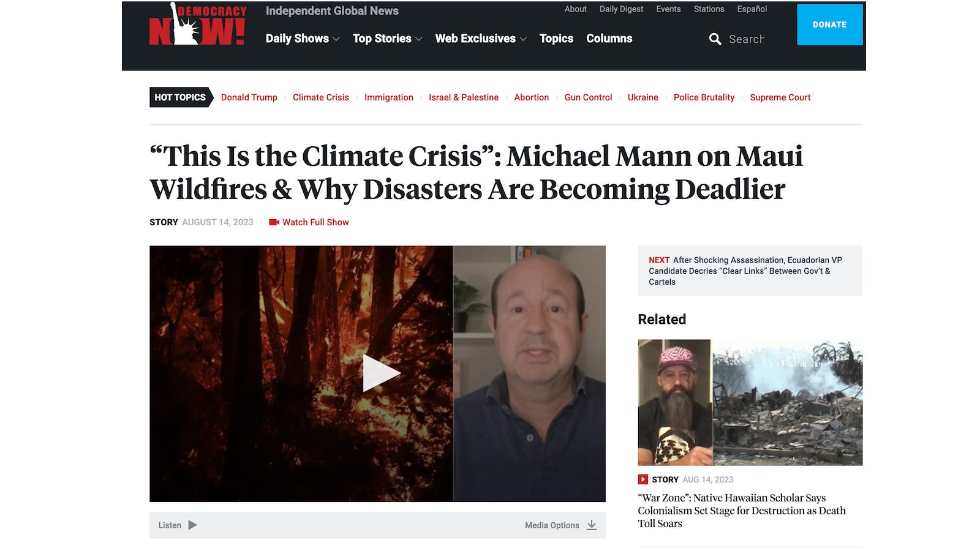Click the red story play icon
This screenshot has width=980, height=551.
point(643,479)
